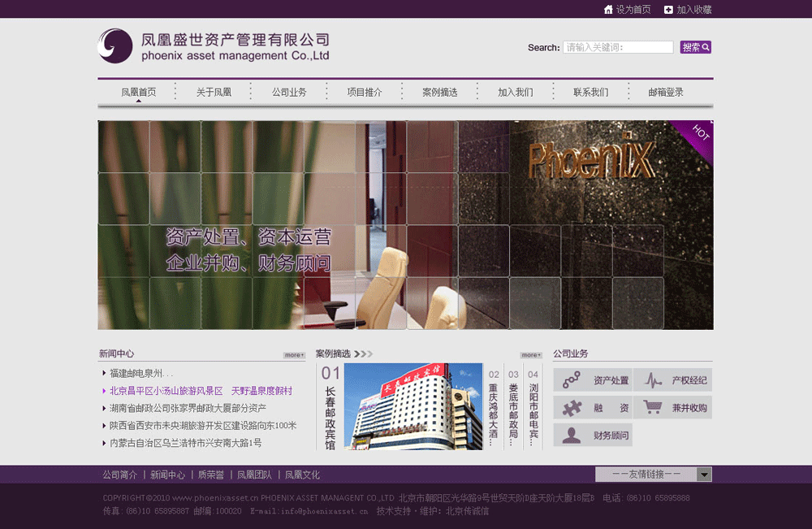The width and height of the screenshot is (812, 529).
Task: Click the 凤凰文化 footer link
Action: click(x=301, y=474)
